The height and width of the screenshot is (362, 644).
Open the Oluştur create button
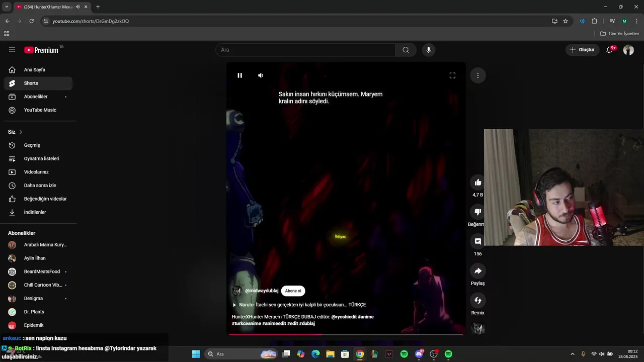(x=582, y=50)
